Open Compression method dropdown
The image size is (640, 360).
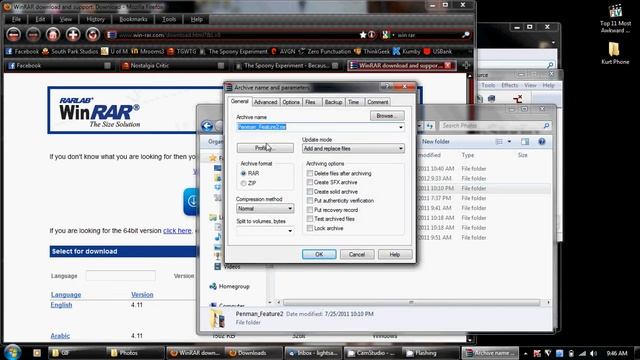coord(264,209)
